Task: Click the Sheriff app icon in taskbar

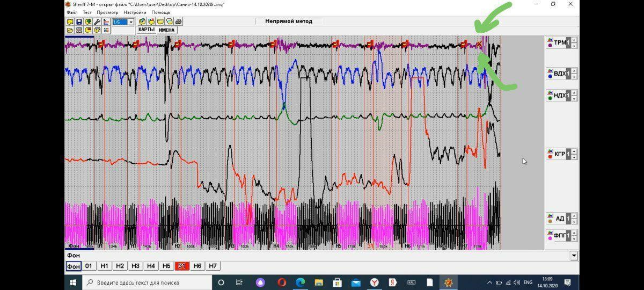Action: point(449,282)
